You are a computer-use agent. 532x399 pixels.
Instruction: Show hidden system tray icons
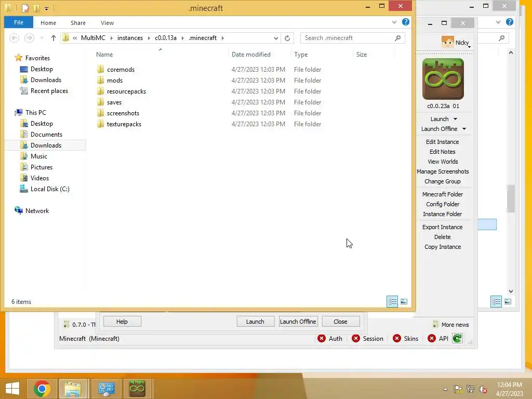coord(445,389)
